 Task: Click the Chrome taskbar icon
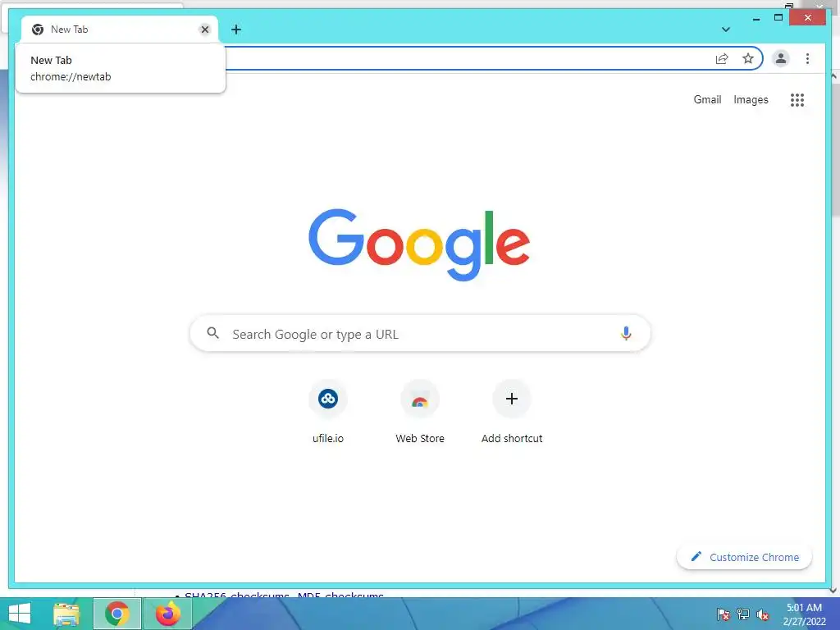click(116, 614)
